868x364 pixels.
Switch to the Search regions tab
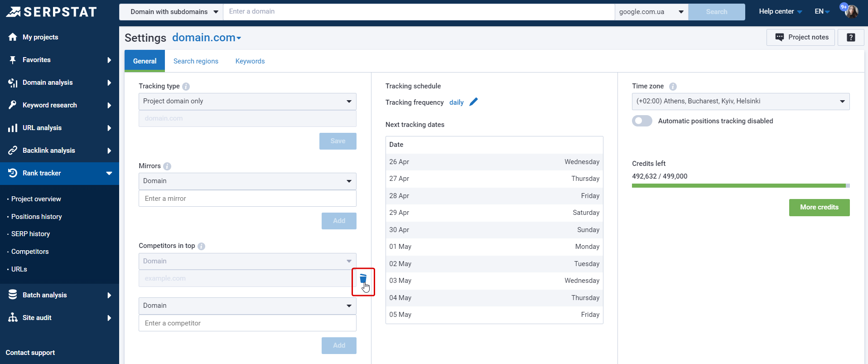(196, 61)
